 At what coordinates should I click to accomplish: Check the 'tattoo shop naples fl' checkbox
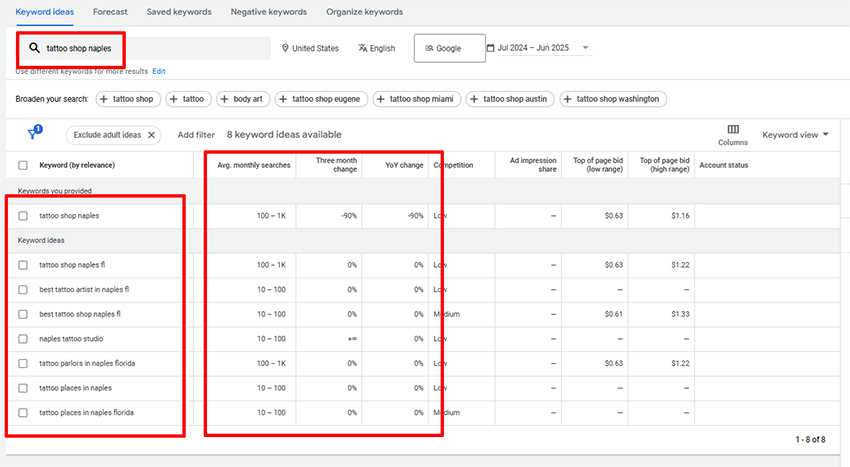coord(23,265)
